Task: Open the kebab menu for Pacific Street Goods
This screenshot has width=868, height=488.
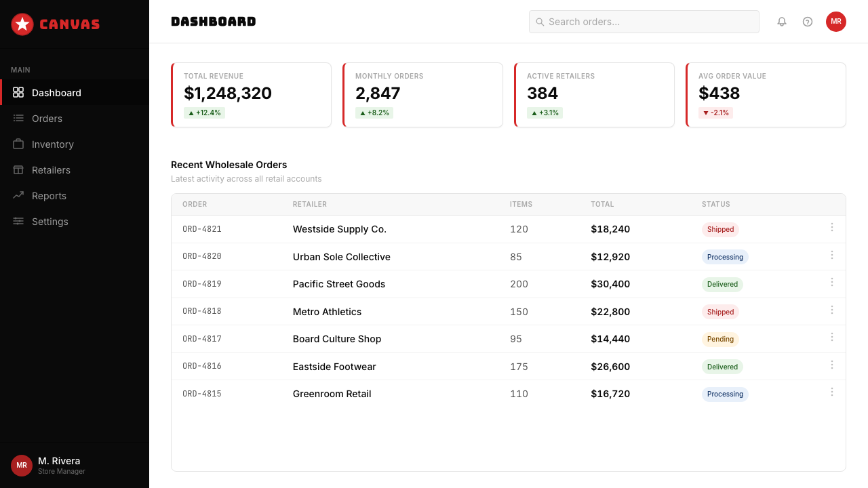Action: coord(832,283)
